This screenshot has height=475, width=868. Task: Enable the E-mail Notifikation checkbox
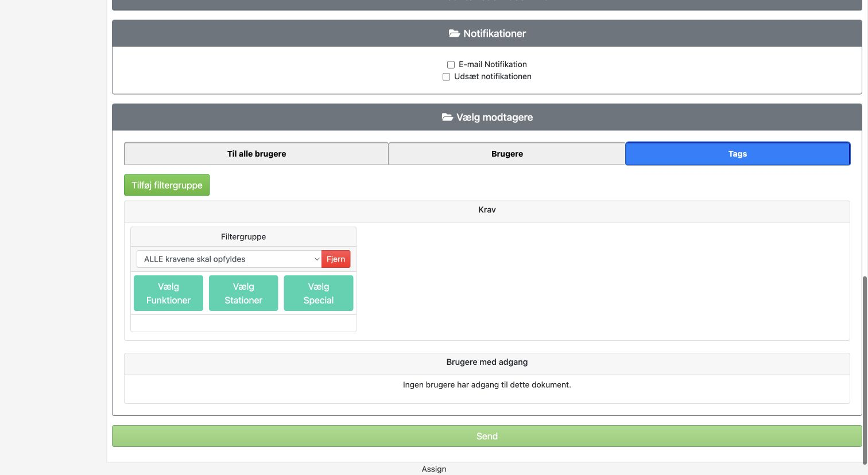pyautogui.click(x=451, y=65)
